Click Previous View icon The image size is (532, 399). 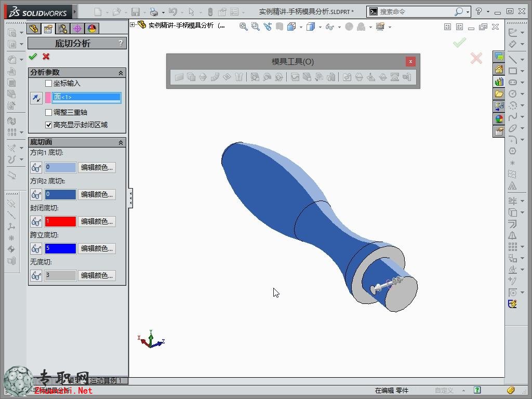click(268, 26)
